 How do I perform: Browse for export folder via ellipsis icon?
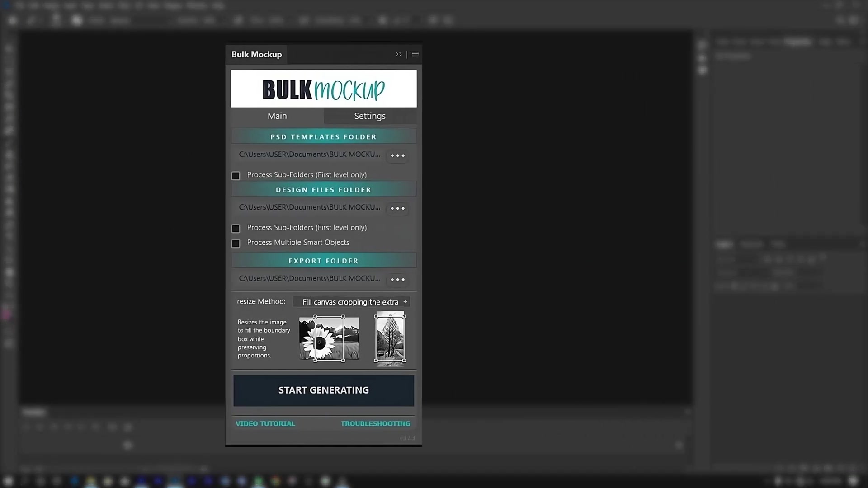(397, 279)
